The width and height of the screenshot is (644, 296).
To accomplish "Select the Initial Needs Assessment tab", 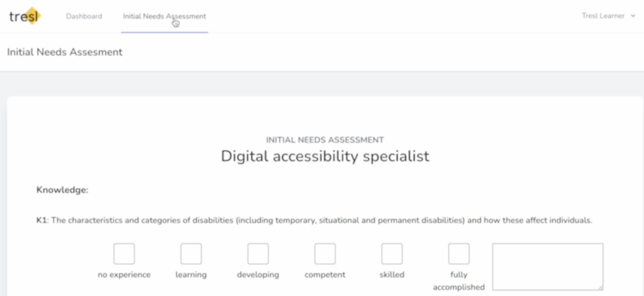I will click(164, 17).
